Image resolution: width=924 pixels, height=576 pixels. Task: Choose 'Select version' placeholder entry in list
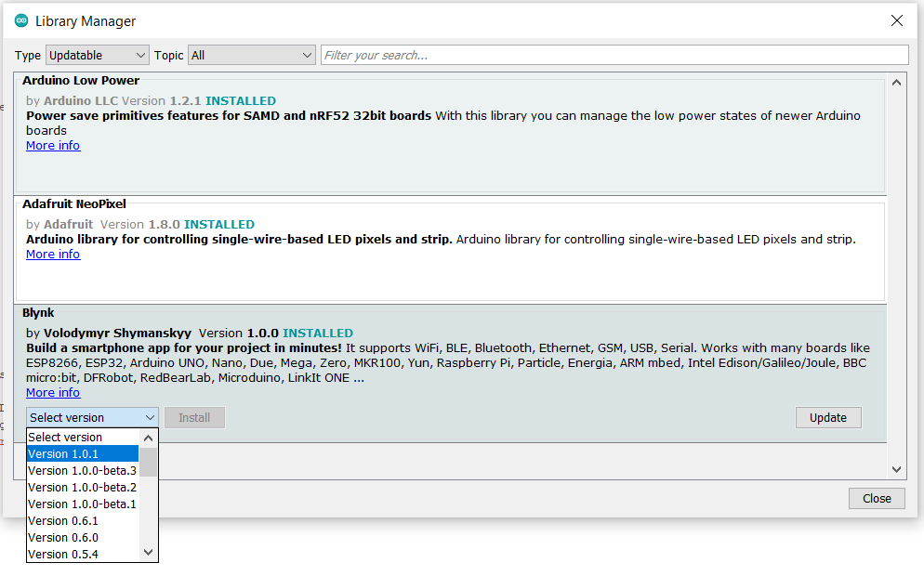coord(83,437)
